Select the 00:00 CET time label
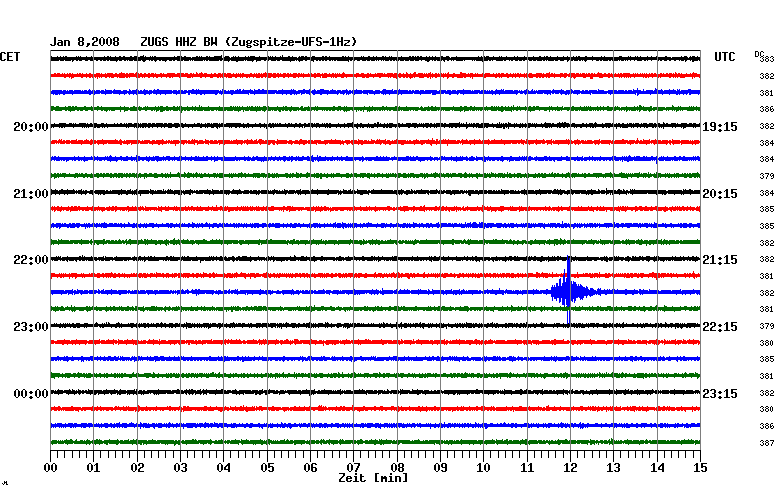Image resolution: width=780 pixels, height=494 pixels. pyautogui.click(x=31, y=394)
